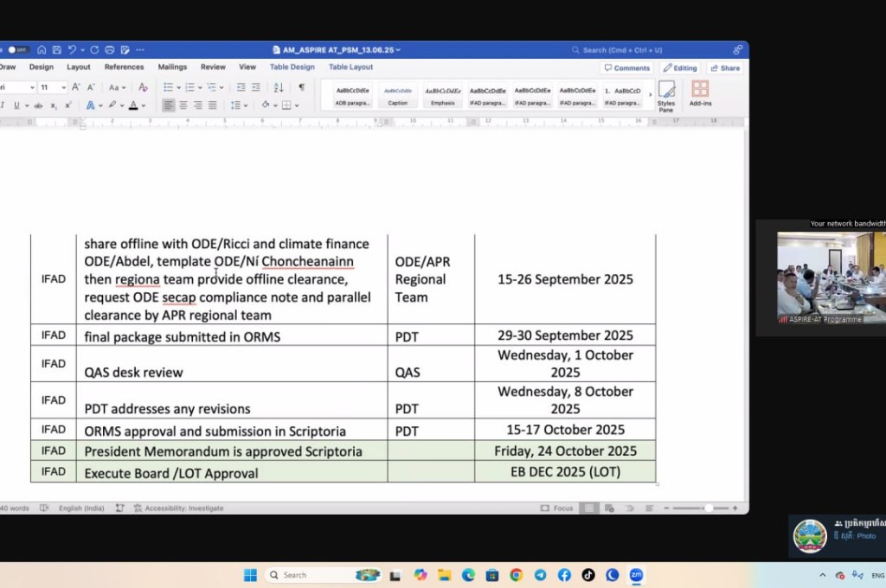The height and width of the screenshot is (588, 886).
Task: Open the Table Design tab
Action: [292, 67]
